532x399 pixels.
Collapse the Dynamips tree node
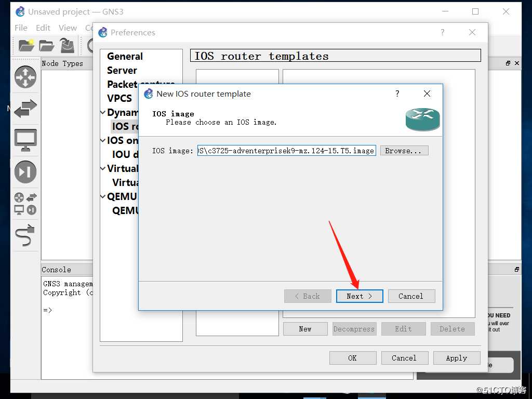coord(103,112)
